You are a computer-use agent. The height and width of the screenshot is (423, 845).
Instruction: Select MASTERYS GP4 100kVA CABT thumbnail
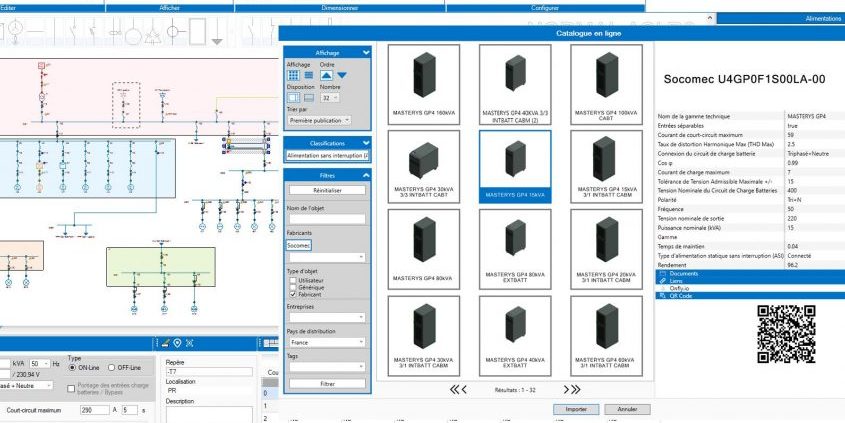tap(606, 85)
